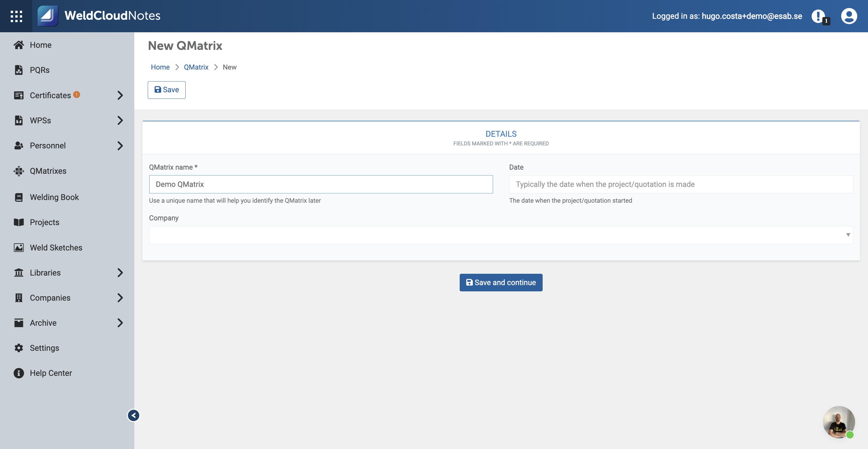The width and height of the screenshot is (868, 449).
Task: Click the orange warning badge on Certificates
Action: tap(76, 94)
